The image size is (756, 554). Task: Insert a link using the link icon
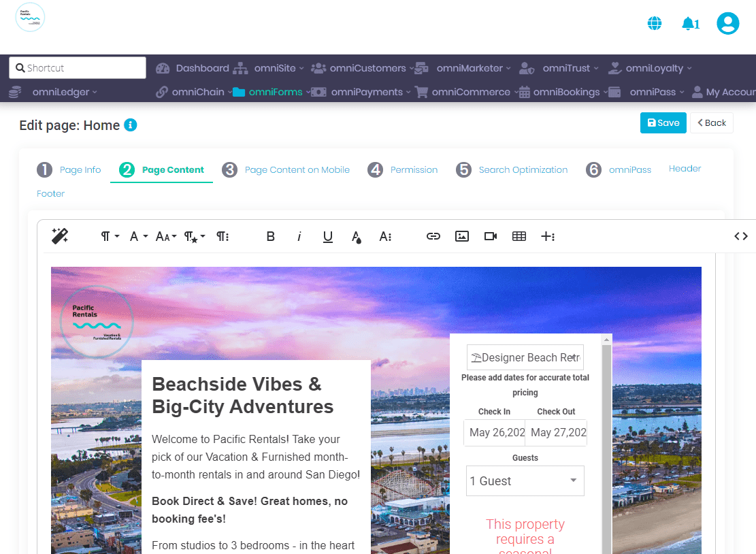pos(433,236)
